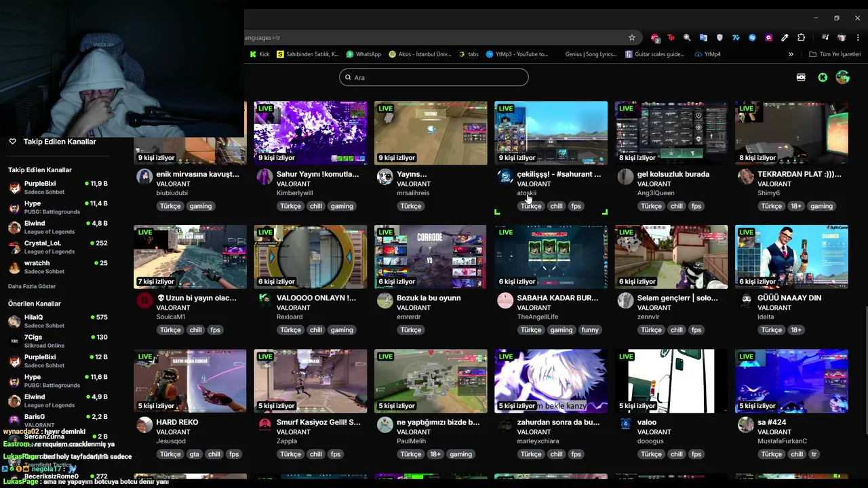
Task: Open the çekilişşş #sahurant stream thumbnail
Action: (x=551, y=133)
